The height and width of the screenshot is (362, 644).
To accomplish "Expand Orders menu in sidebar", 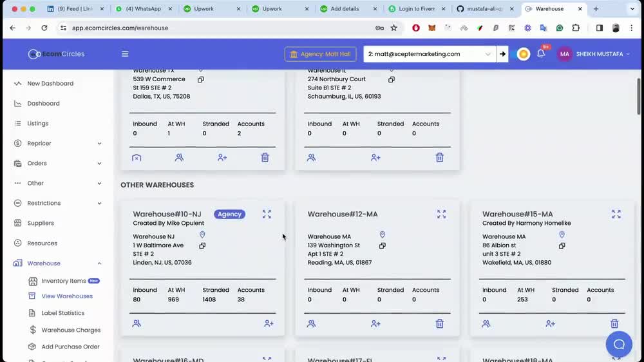I will (x=57, y=163).
